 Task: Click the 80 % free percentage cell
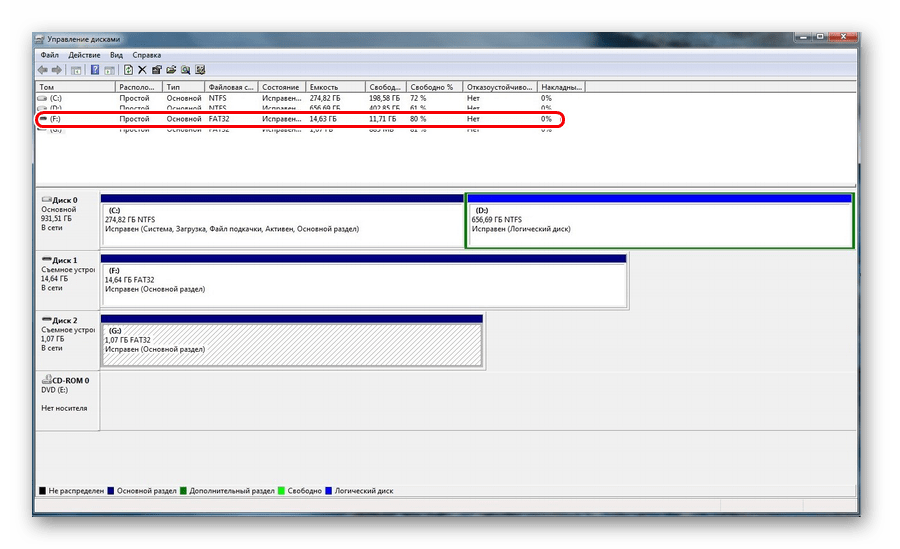[x=418, y=119]
